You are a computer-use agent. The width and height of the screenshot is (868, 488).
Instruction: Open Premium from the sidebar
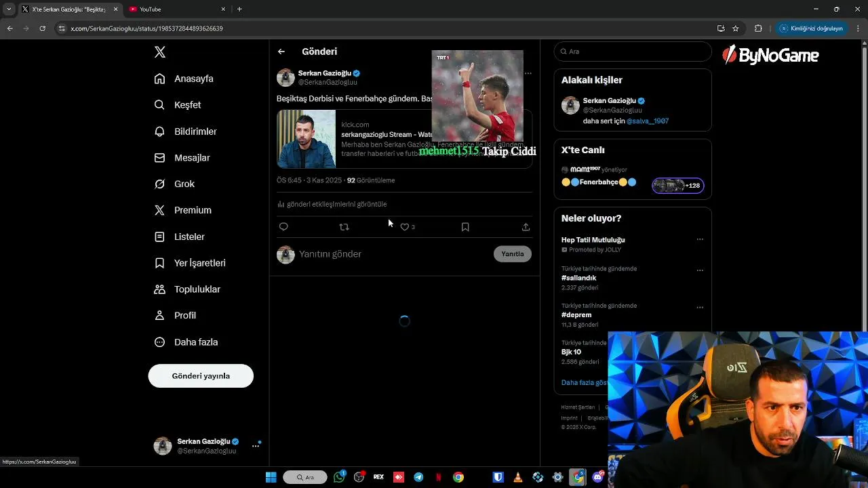[x=182, y=210]
